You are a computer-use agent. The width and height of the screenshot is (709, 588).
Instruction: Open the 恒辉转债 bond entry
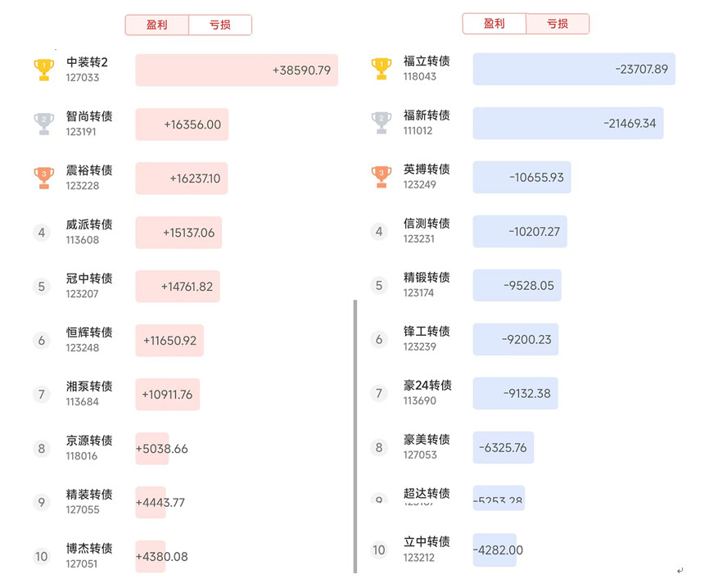89,339
